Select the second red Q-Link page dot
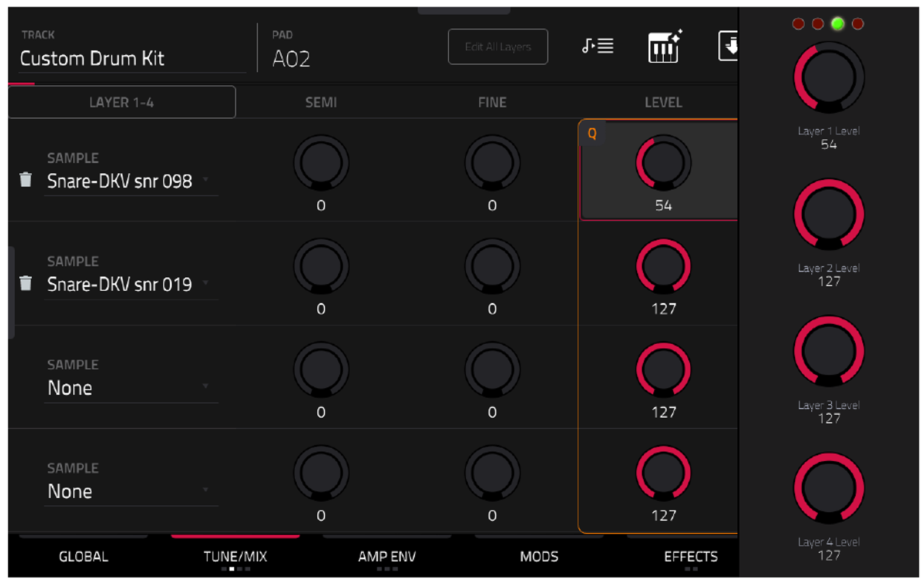Screen dimensions: 924x584 (x=818, y=24)
